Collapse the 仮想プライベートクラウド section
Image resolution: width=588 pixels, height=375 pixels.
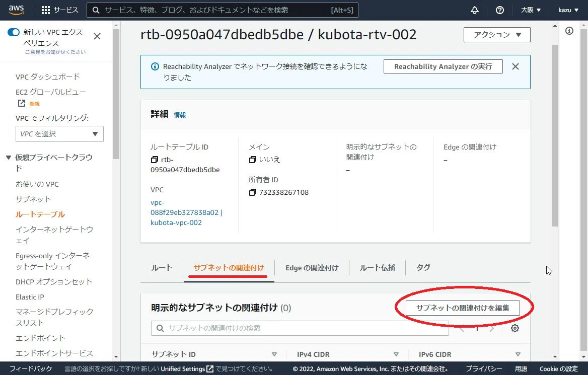point(8,158)
